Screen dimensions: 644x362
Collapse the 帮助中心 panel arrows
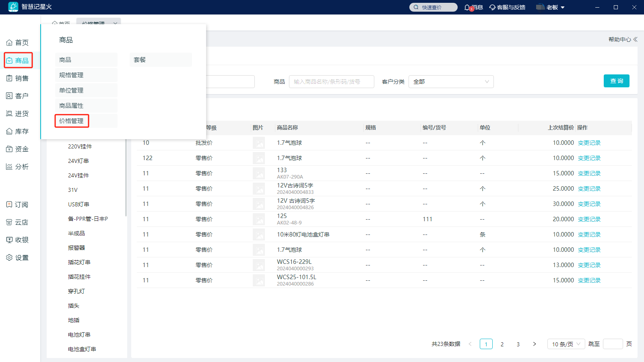click(x=636, y=39)
